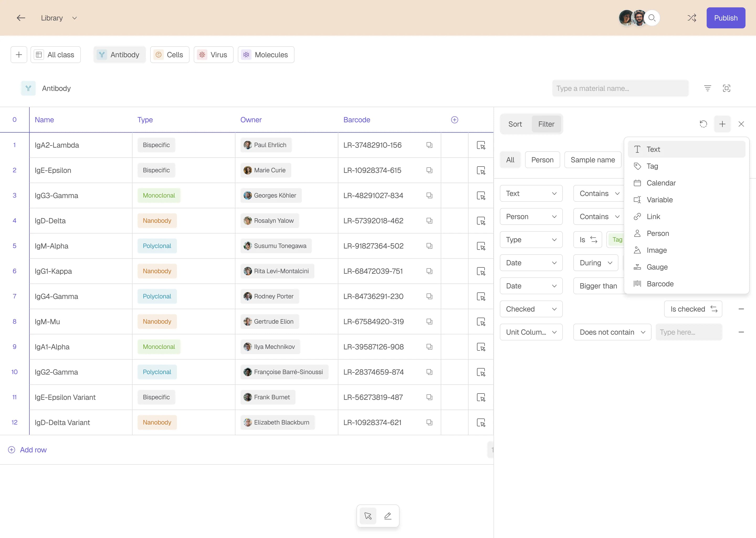Expand the Library dropdown chevron
756x538 pixels.
[75, 18]
